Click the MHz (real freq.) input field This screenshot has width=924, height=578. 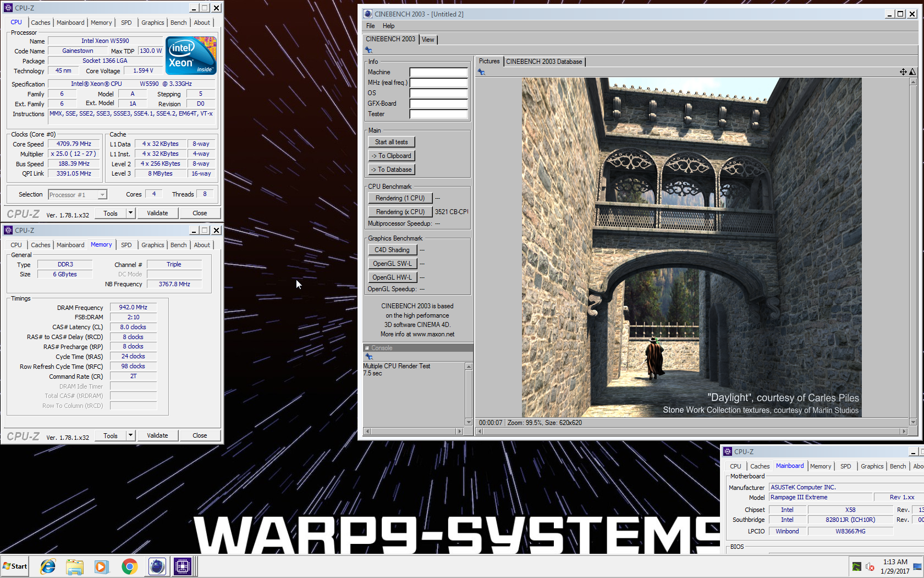pyautogui.click(x=438, y=83)
